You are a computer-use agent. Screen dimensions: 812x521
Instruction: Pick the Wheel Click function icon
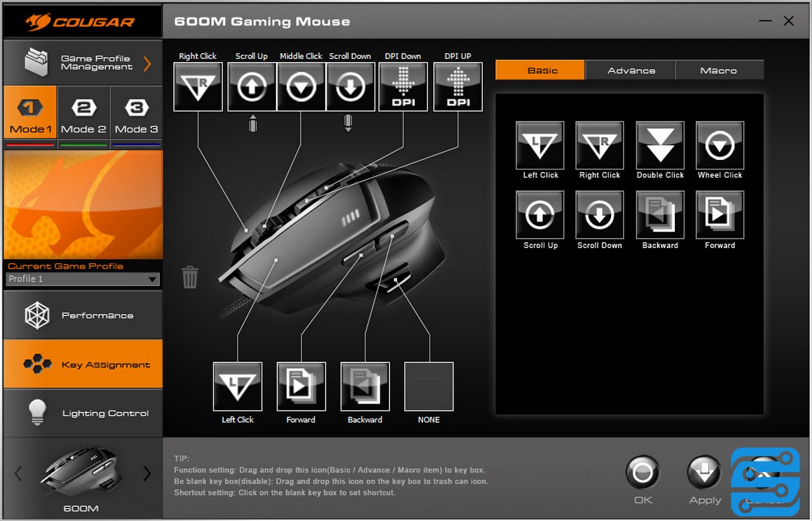point(720,145)
